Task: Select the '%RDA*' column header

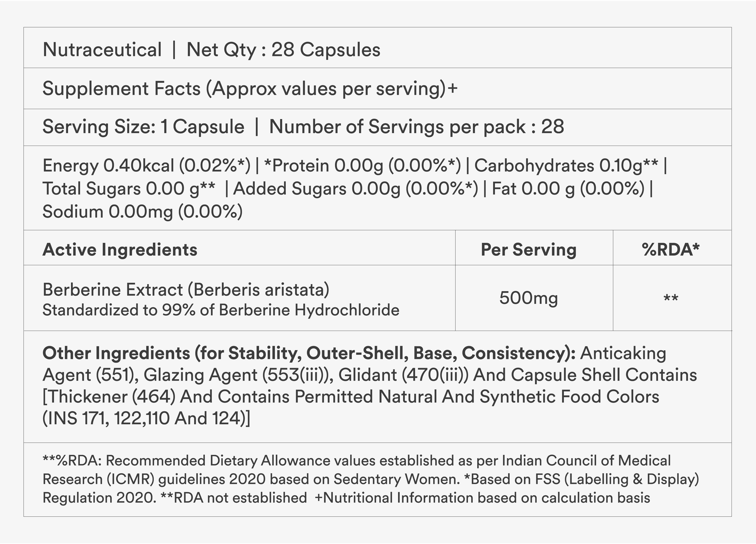Action: tap(670, 250)
